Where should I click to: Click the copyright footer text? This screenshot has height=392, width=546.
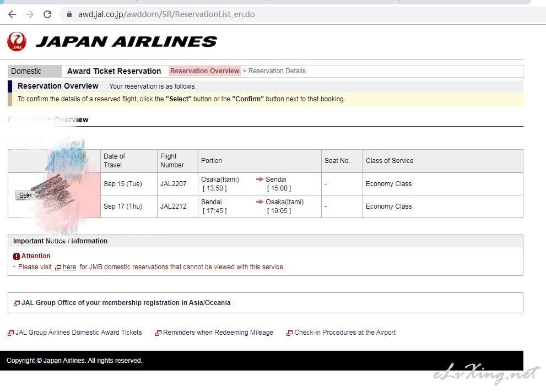74,361
